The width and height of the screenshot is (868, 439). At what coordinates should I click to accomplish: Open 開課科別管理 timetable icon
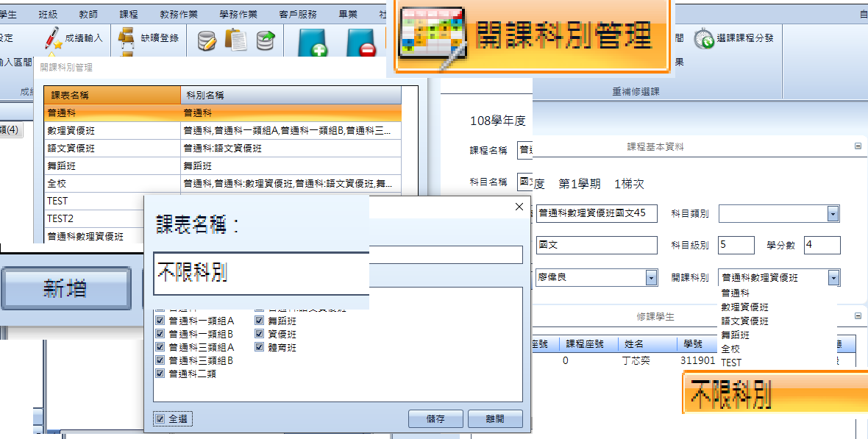point(433,37)
